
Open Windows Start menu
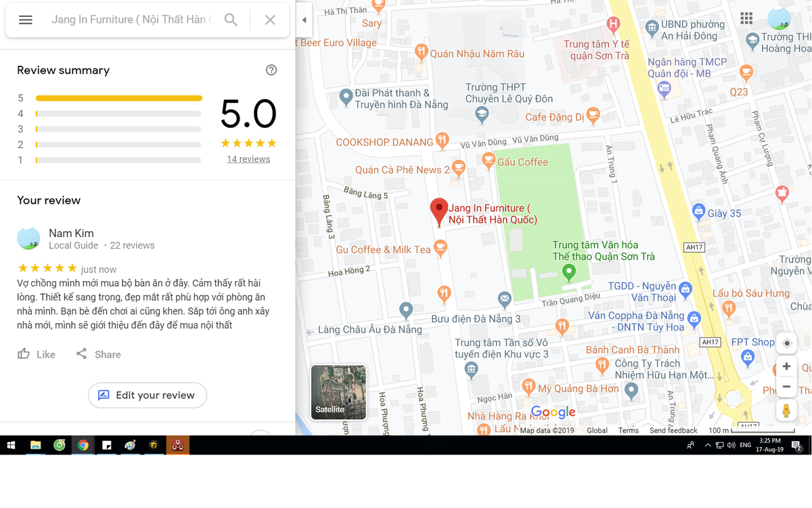pyautogui.click(x=11, y=445)
